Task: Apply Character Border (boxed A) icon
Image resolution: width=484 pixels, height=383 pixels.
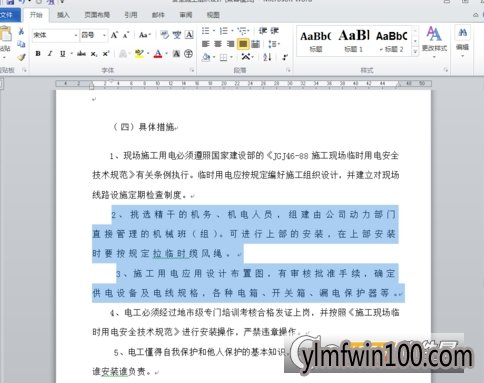Action: pyautogui.click(x=189, y=35)
